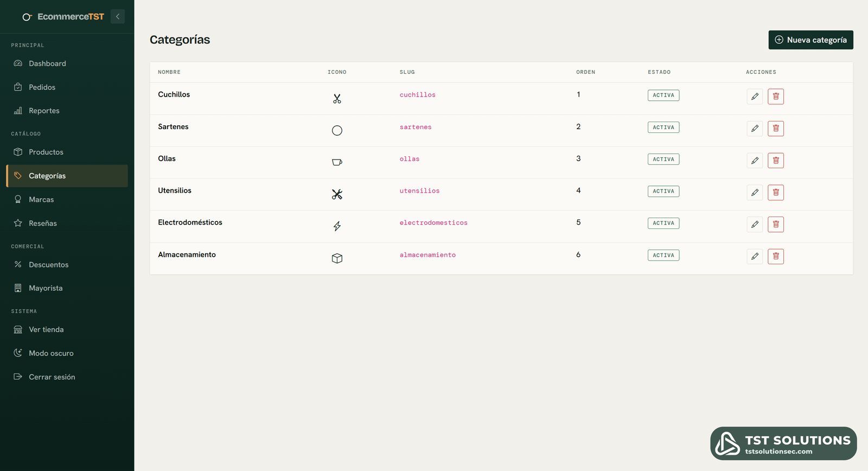The width and height of the screenshot is (868, 471).
Task: Delete the Sartenes category
Action: 776,129
